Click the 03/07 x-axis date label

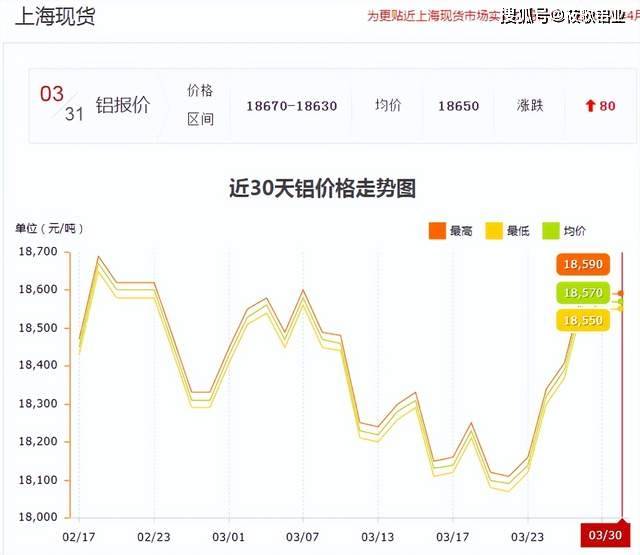(x=302, y=537)
